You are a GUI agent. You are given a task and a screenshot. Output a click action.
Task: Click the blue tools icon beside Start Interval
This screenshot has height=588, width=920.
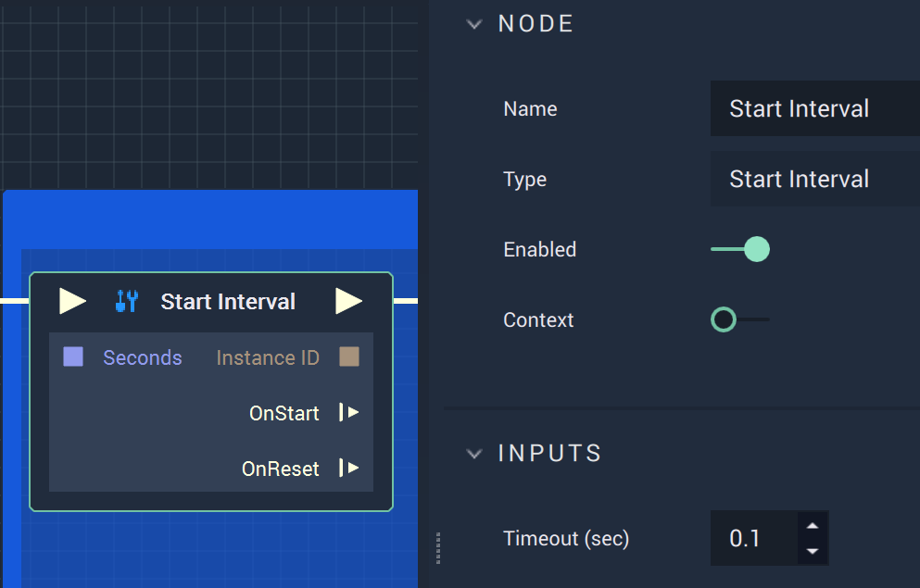click(127, 301)
